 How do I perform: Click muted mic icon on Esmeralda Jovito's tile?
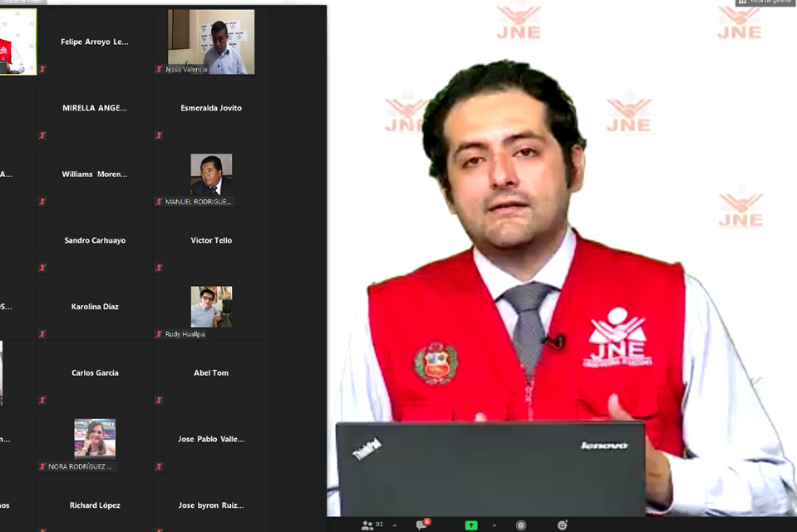[159, 135]
